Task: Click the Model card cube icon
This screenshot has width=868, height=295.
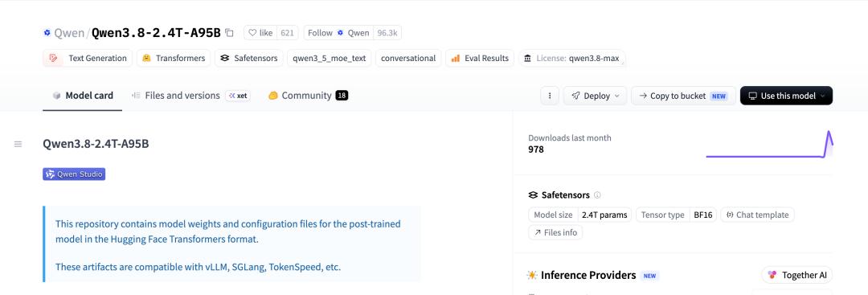Action: [x=56, y=96]
